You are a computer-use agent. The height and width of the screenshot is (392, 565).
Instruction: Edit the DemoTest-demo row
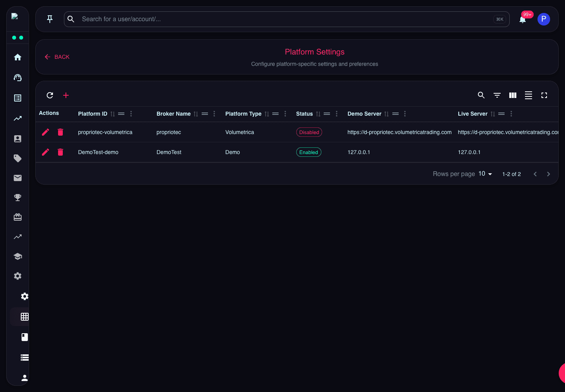[46, 152]
